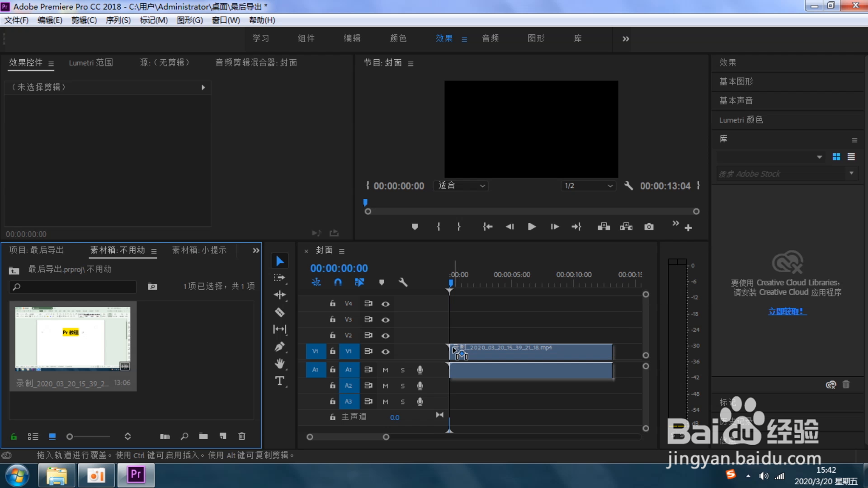Click the Add Marker button in program monitor

point(415,227)
